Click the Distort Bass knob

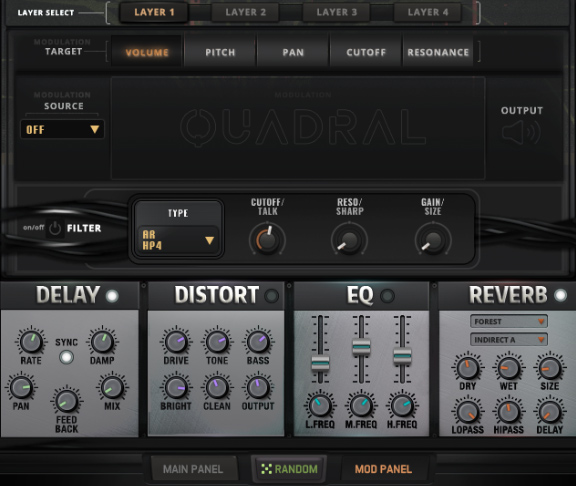point(258,342)
